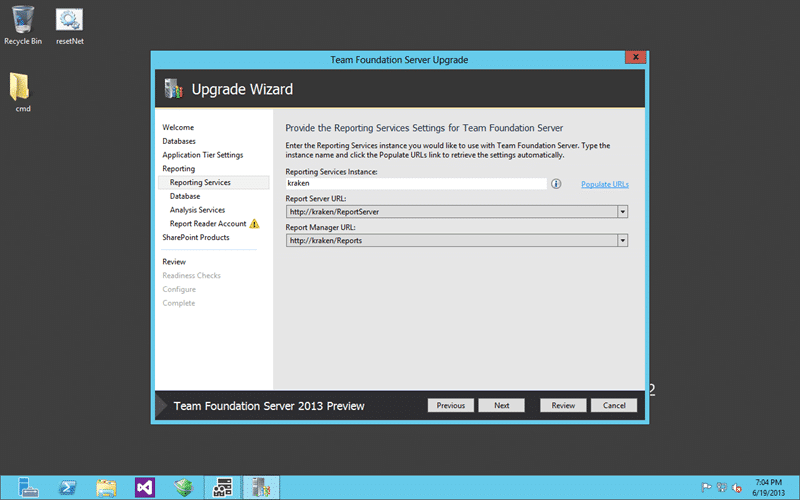Go to the Review step in the sidebar

pyautogui.click(x=174, y=261)
